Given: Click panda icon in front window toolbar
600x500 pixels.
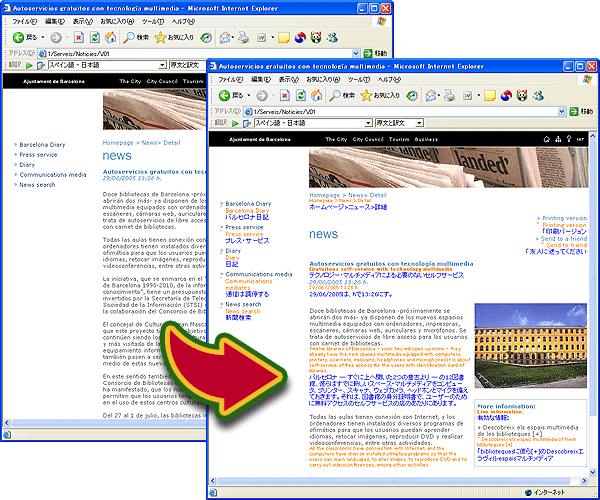Looking at the screenshot, I should (x=522, y=95).
